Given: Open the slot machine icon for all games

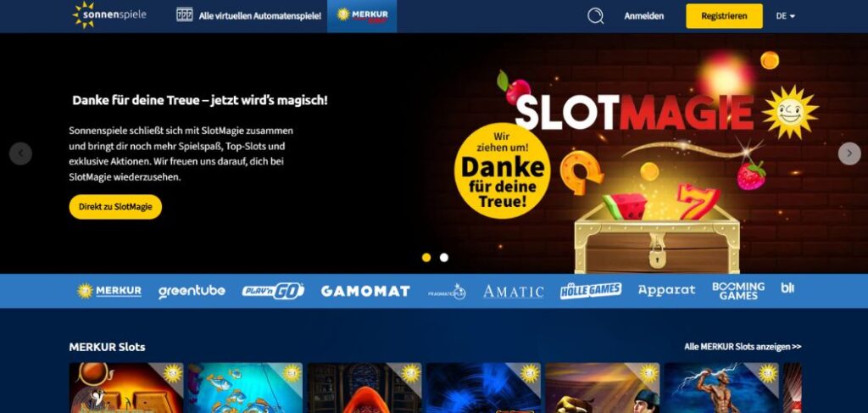Looking at the screenshot, I should 184,15.
